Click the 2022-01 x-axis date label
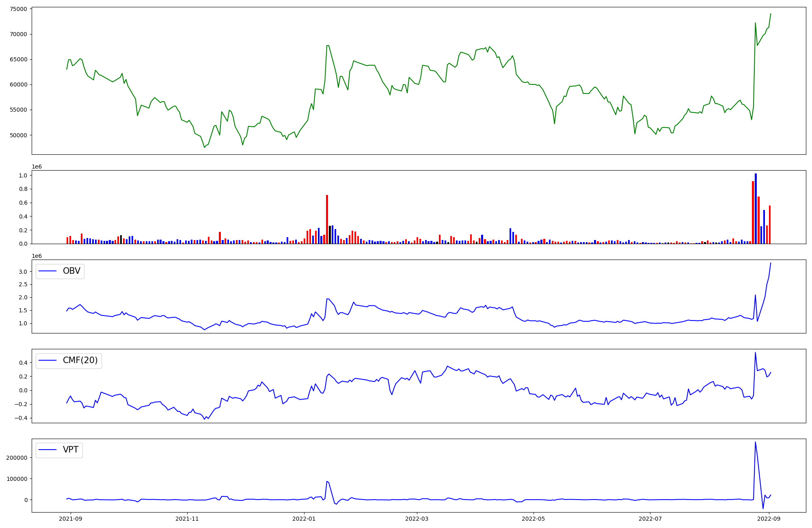The height and width of the screenshot is (528, 812). pyautogui.click(x=304, y=519)
